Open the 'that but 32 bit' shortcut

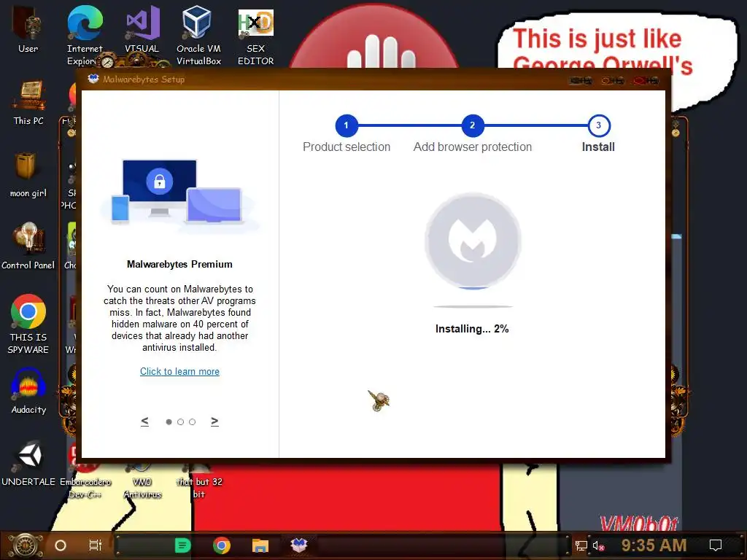pyautogui.click(x=199, y=482)
